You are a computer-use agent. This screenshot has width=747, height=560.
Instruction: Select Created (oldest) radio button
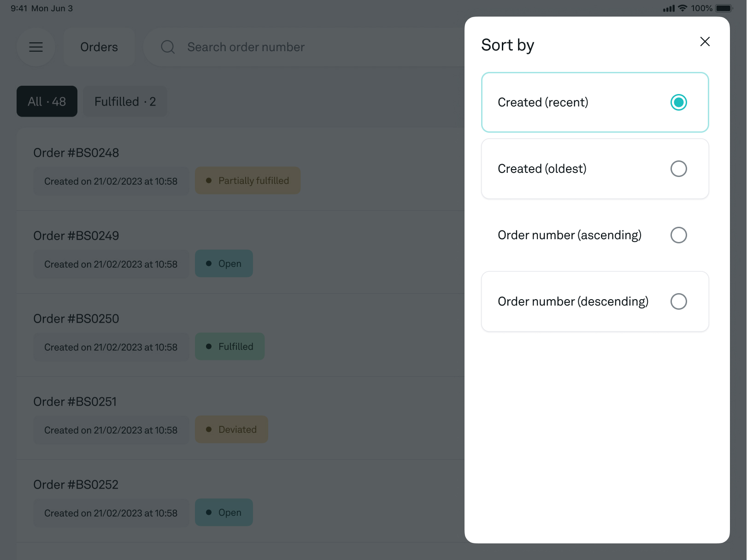(678, 169)
